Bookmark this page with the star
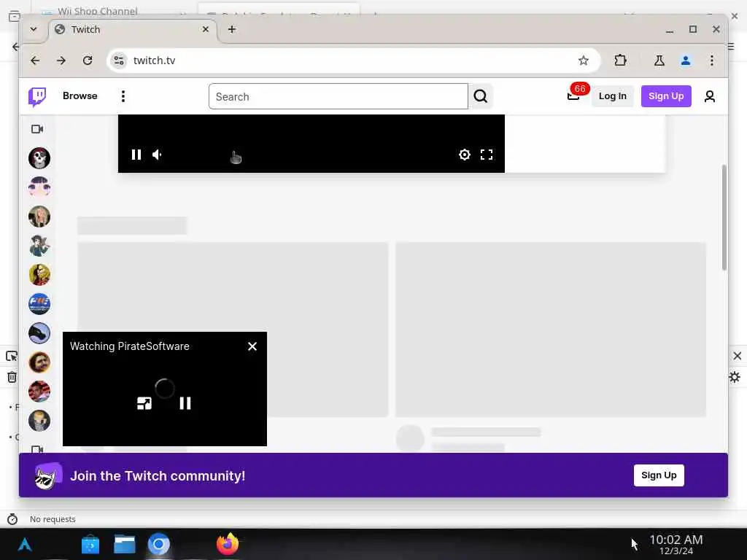 click(583, 61)
